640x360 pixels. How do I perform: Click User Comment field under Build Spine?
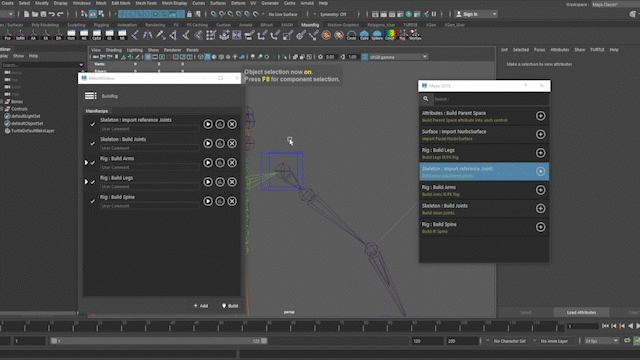tap(149, 206)
